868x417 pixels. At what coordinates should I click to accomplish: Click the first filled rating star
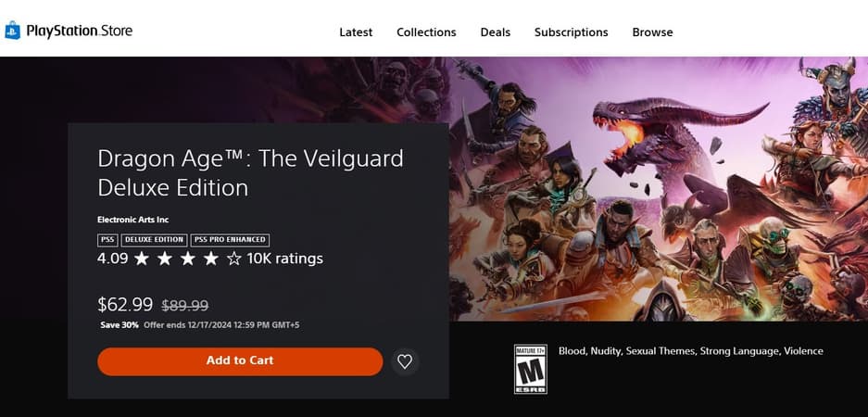(142, 259)
